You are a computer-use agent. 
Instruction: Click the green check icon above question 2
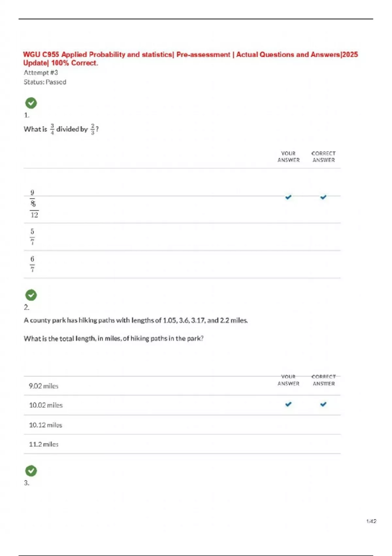coord(31,295)
